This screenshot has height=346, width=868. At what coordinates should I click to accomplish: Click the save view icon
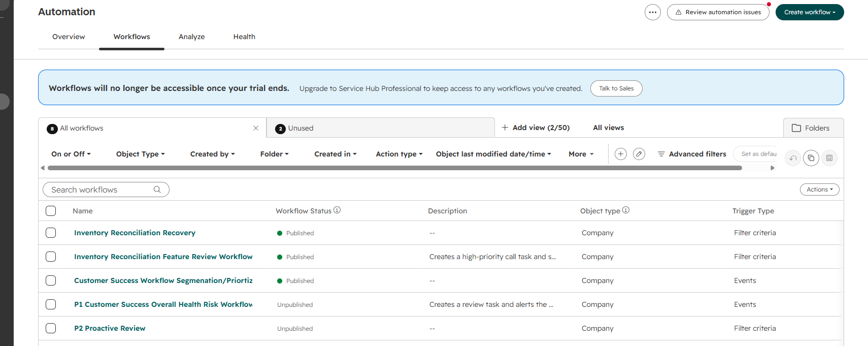tap(829, 158)
